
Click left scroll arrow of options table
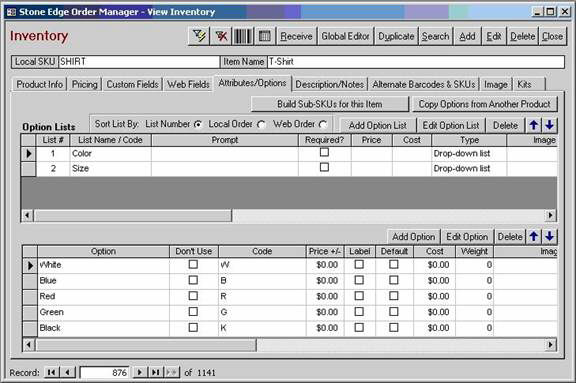29,345
